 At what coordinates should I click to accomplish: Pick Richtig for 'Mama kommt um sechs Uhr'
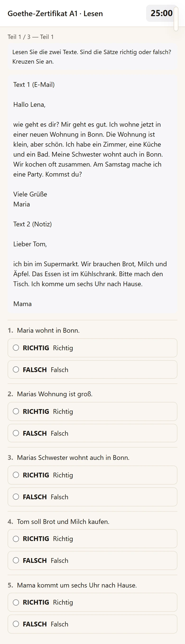pyautogui.click(x=92, y=602)
